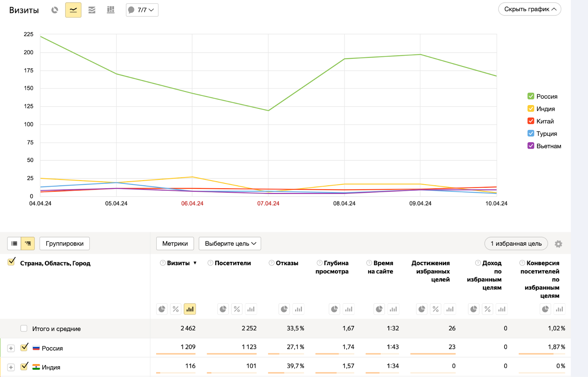The image size is (588, 377).
Task: Sort by Отказы column header
Action: (287, 263)
